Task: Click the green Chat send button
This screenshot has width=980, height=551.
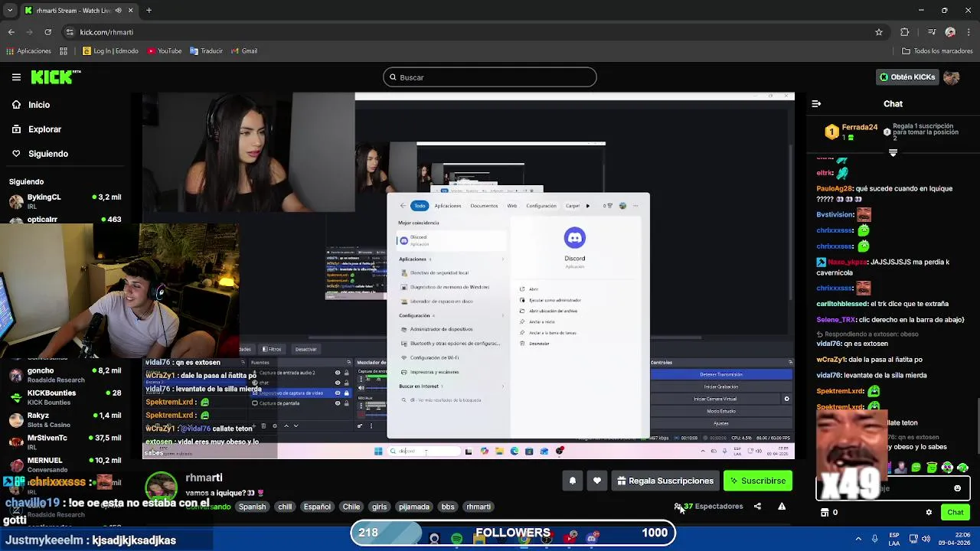Action: [955, 513]
